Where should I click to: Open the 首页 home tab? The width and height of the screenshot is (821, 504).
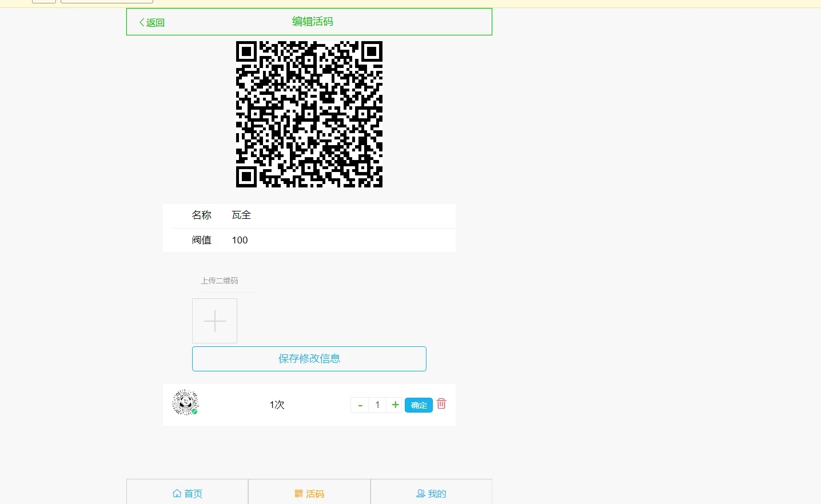point(188,493)
